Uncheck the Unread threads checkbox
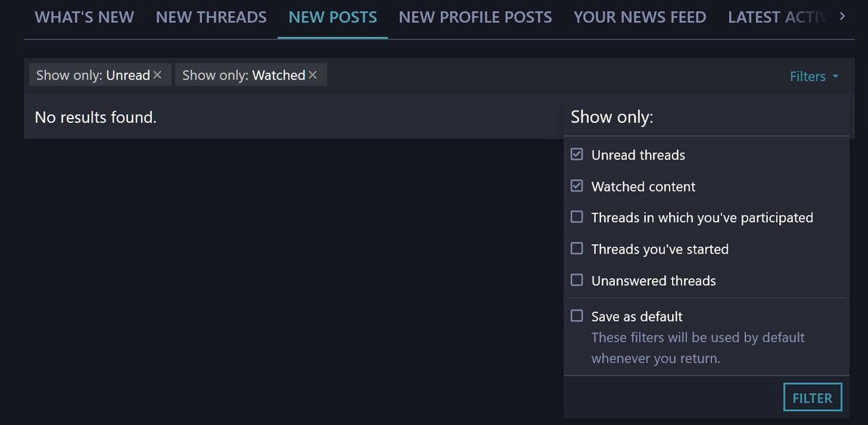868x425 pixels. (576, 155)
